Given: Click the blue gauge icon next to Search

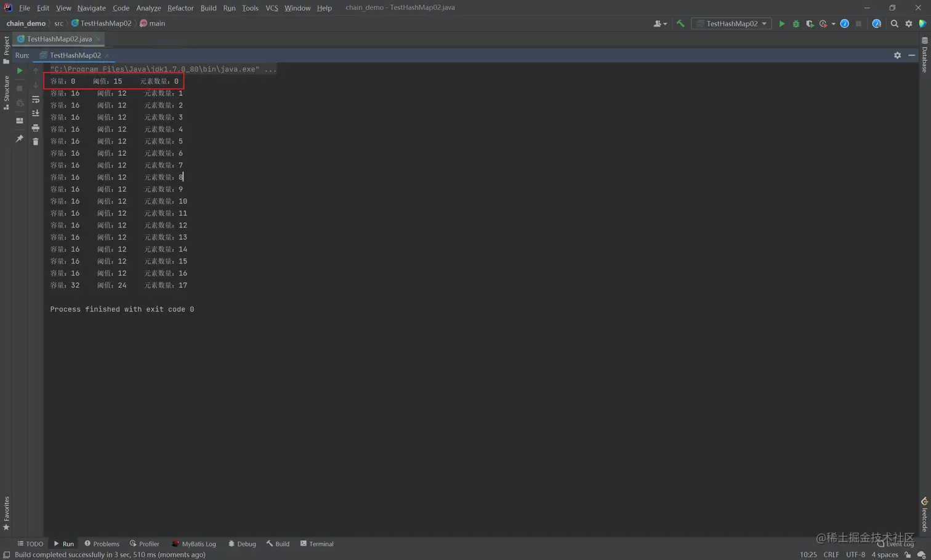Looking at the screenshot, I should pyautogui.click(x=877, y=23).
